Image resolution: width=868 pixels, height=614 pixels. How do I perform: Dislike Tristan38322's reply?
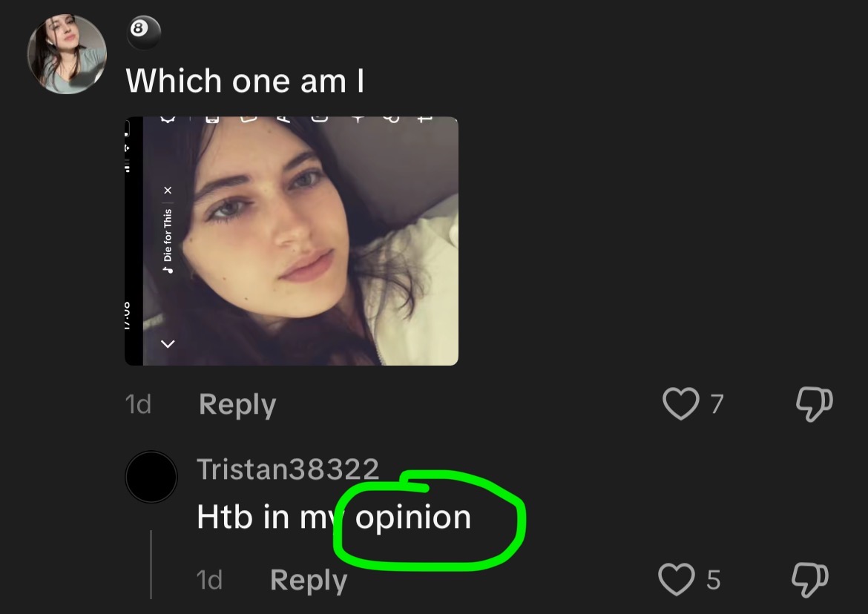coord(810,579)
